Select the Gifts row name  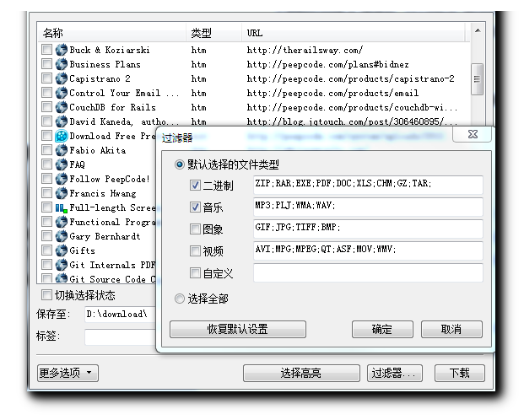point(82,250)
